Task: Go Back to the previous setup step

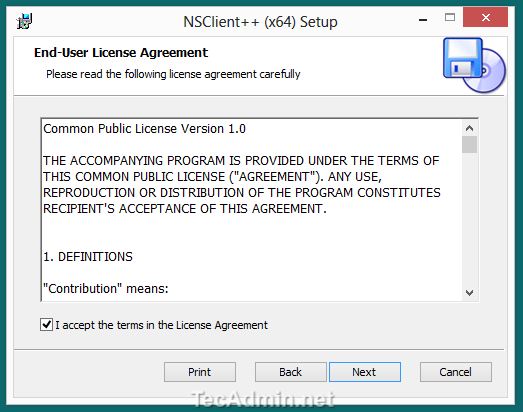Action: pyautogui.click(x=291, y=372)
